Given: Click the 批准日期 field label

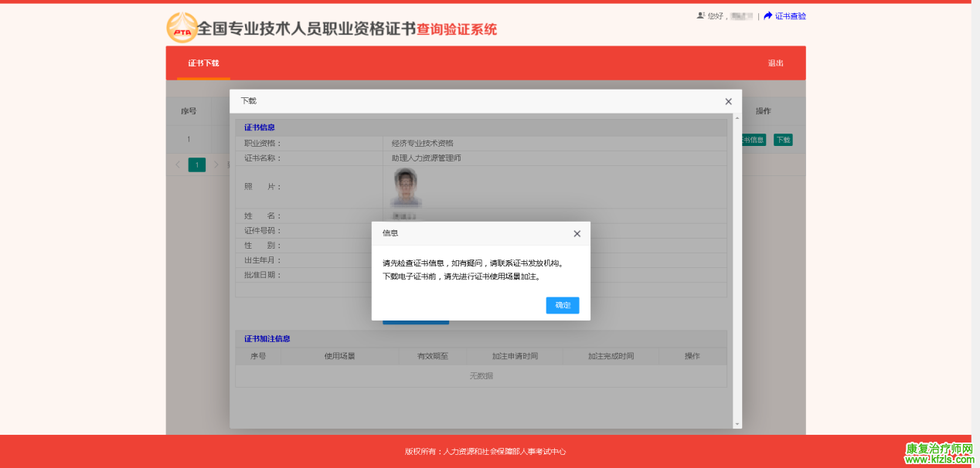Looking at the screenshot, I should point(263,275).
